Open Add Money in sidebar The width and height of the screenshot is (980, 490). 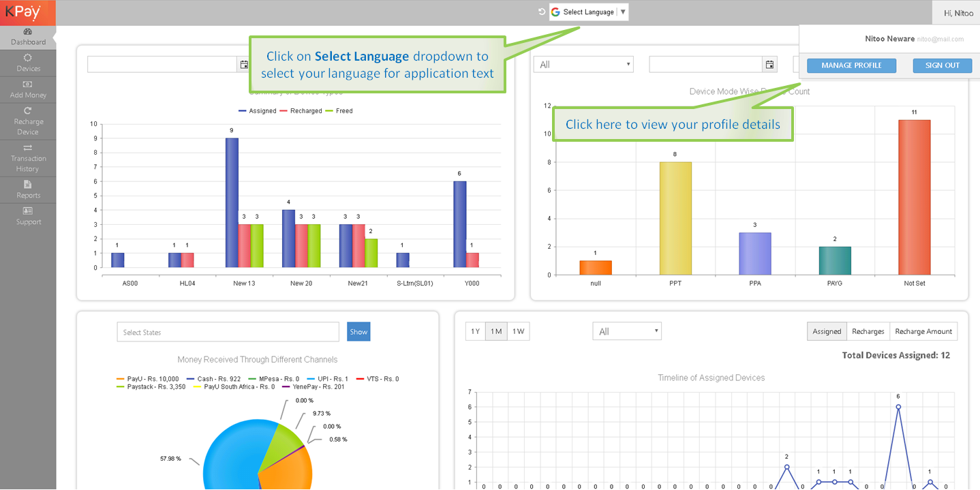28,89
